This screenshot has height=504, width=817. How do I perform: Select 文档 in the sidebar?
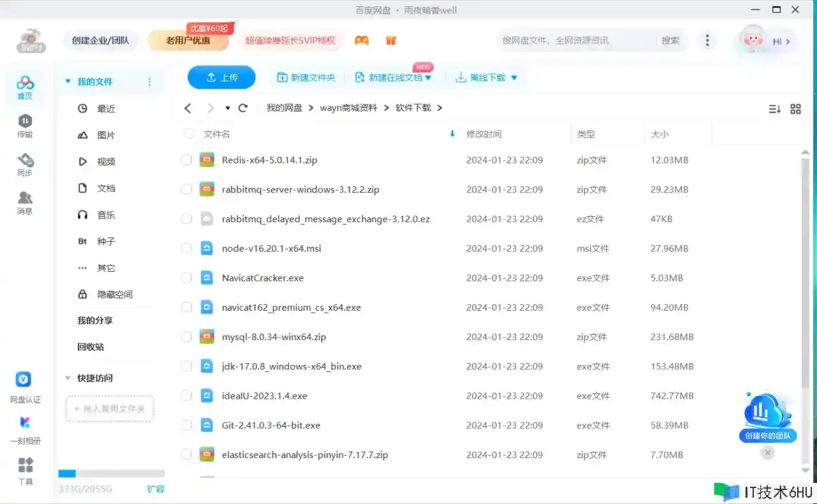pyautogui.click(x=106, y=188)
